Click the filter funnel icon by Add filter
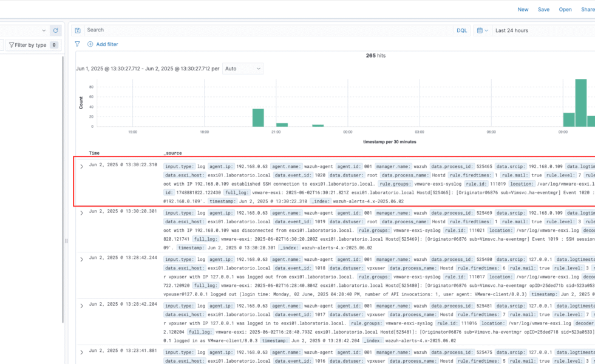 (x=78, y=44)
